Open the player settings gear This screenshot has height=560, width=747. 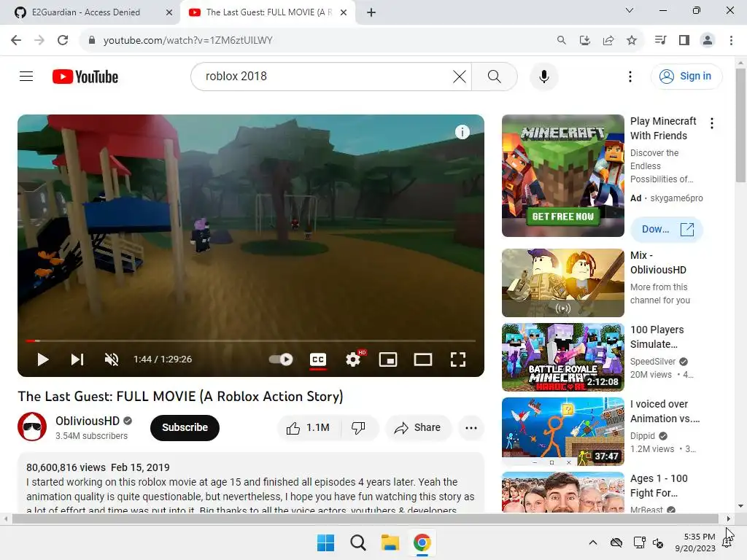pyautogui.click(x=353, y=359)
